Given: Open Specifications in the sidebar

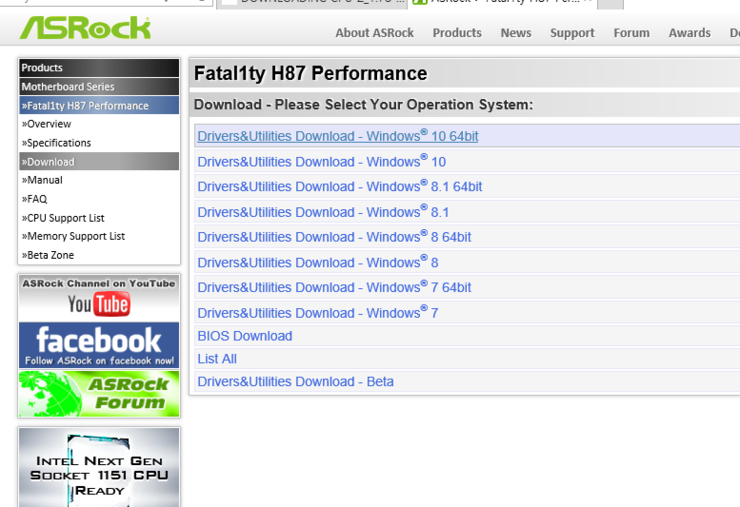Looking at the screenshot, I should [58, 143].
